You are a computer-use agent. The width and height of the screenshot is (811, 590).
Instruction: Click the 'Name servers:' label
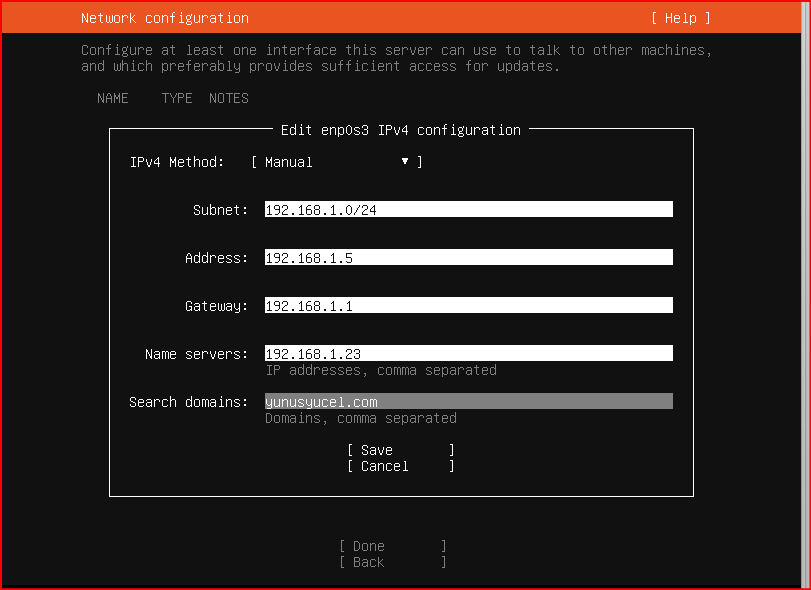197,354
